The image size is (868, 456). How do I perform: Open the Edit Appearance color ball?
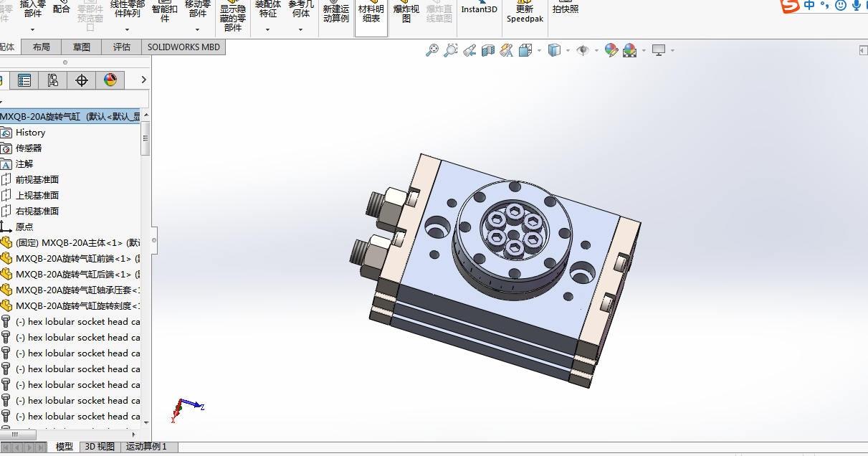coord(611,50)
